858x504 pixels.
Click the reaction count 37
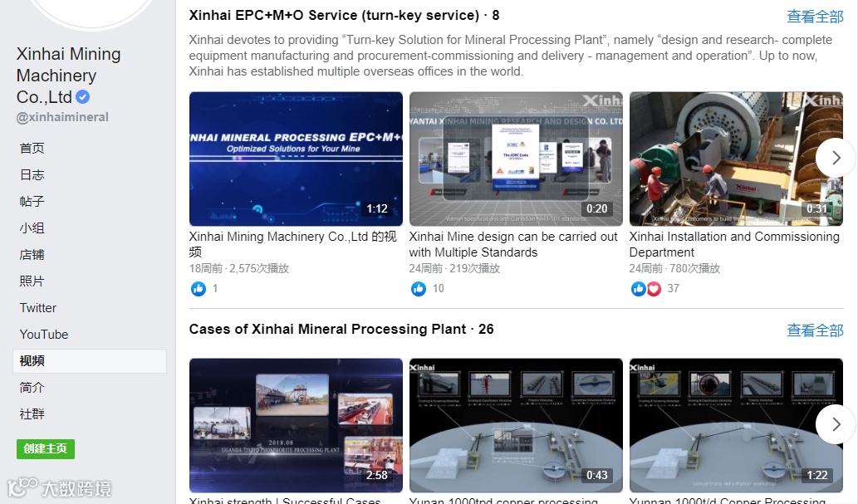pyautogui.click(x=673, y=288)
